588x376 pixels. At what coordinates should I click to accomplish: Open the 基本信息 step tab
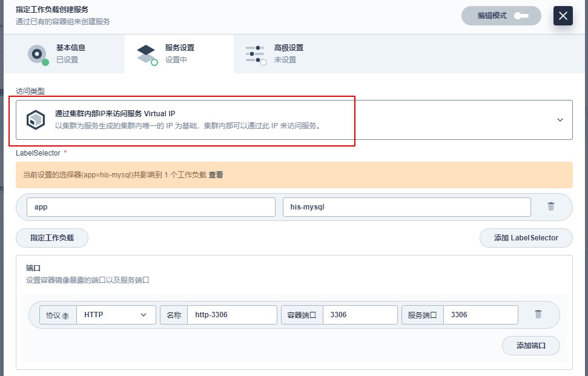[x=64, y=54]
